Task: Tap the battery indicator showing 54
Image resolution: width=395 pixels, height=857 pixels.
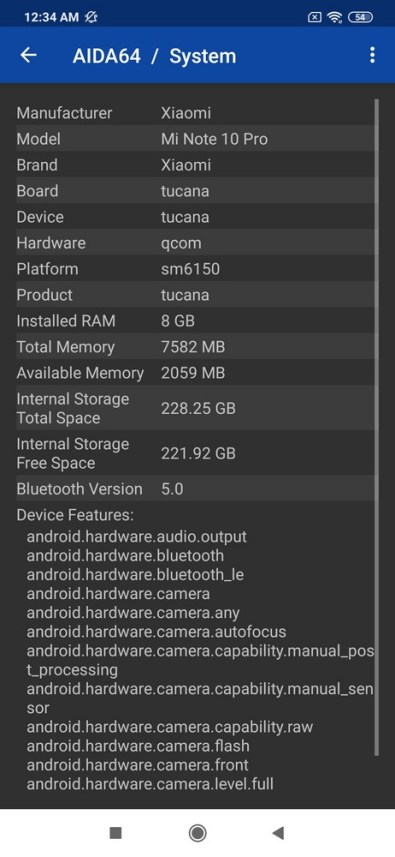Action: tap(360, 17)
